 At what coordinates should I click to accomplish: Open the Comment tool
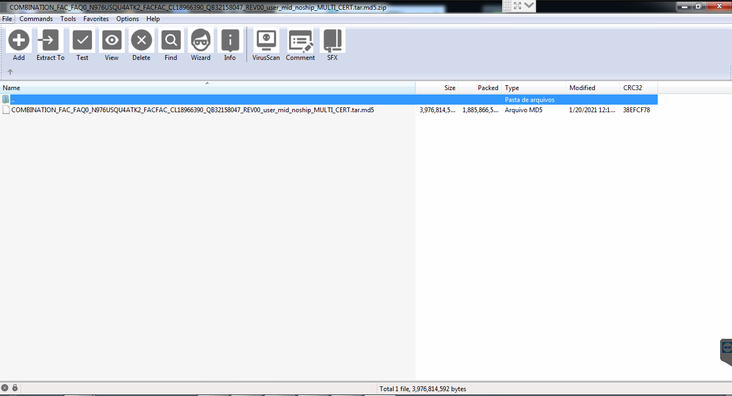coord(300,40)
